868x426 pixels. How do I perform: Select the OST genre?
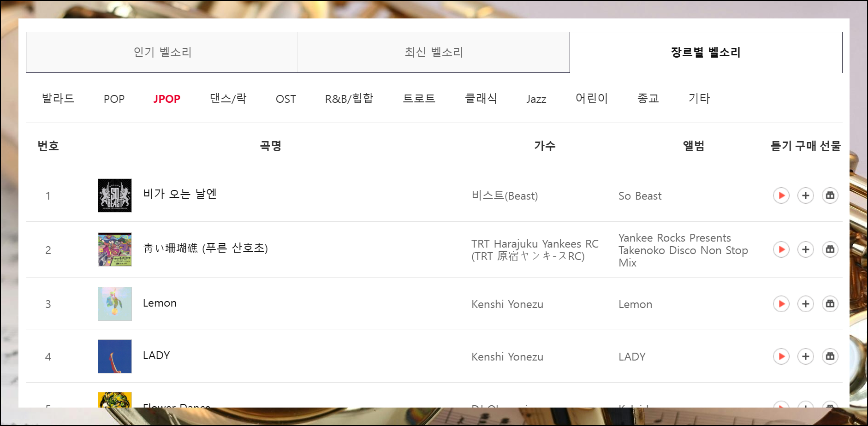click(286, 99)
